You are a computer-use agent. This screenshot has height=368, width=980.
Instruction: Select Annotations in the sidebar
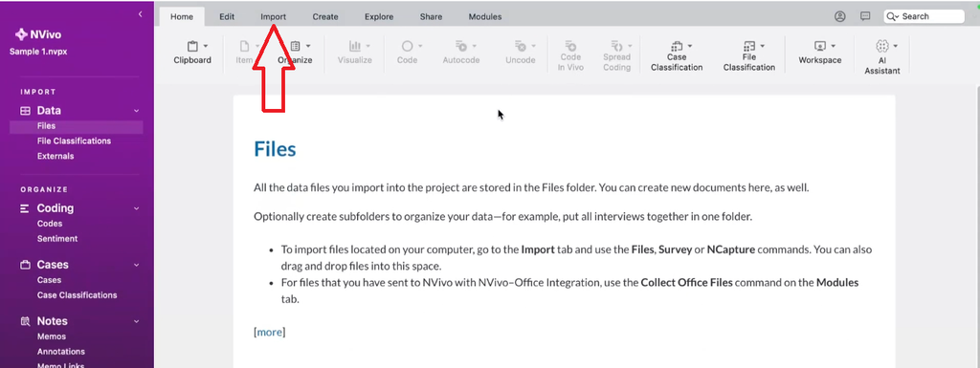click(x=60, y=351)
